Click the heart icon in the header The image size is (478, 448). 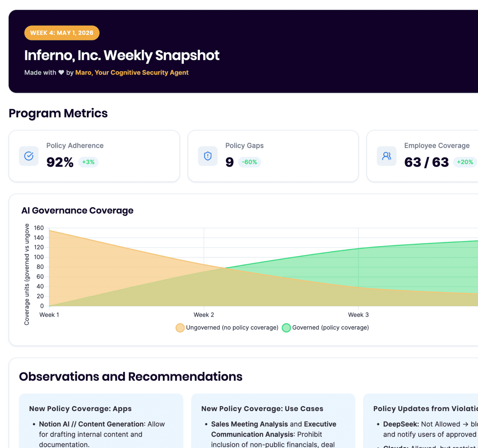(61, 72)
